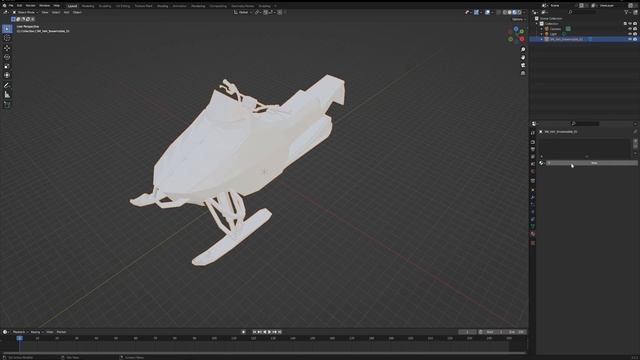The width and height of the screenshot is (640, 360).
Task: Select the Select Box tool in the viewport toolbar
Action: tap(7, 29)
